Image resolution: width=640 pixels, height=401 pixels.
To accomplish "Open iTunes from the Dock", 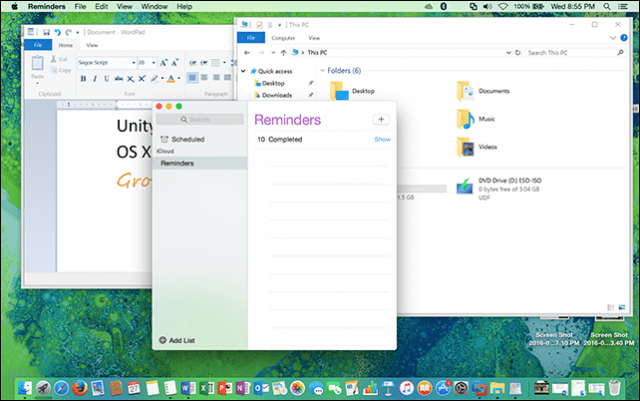I will (406, 388).
